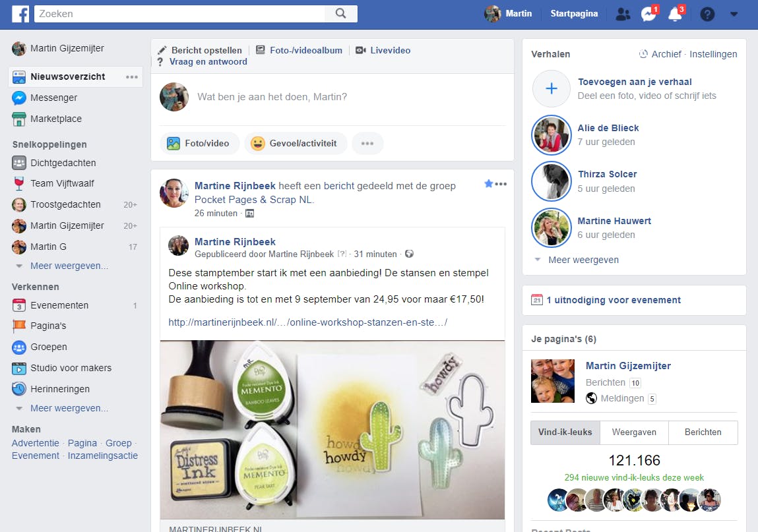Click the add to story plus button
Screen dimensions: 758x532
point(551,88)
